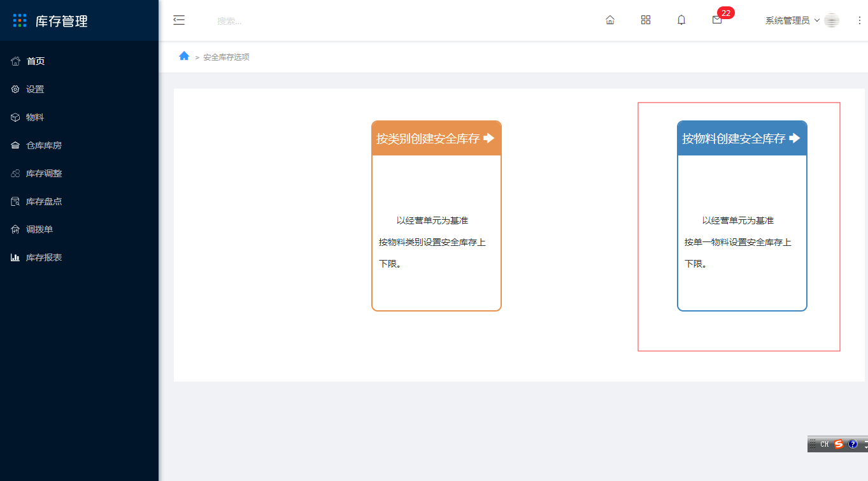
Task: Click 按物料类别设置安全库存上下限 description text
Action: tap(432, 253)
